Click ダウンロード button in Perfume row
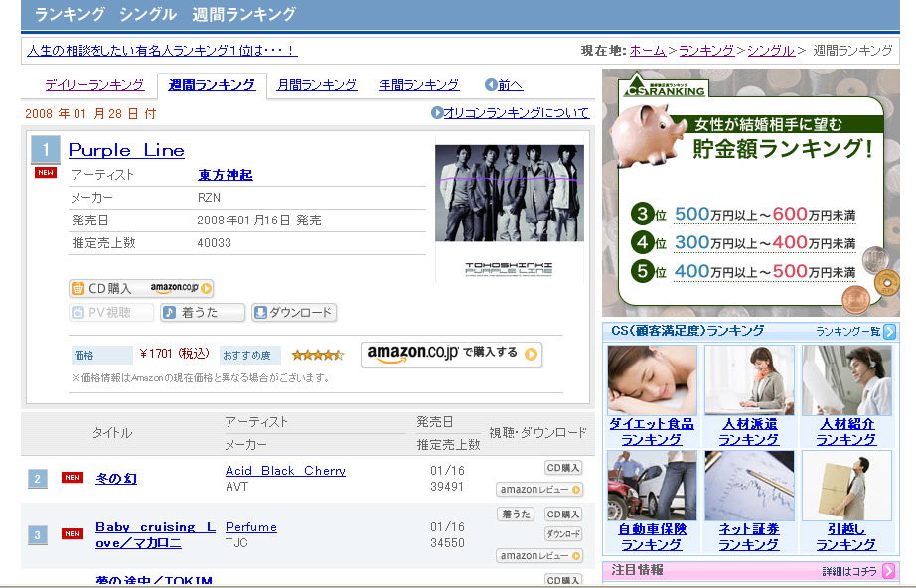The width and height of the screenshot is (916, 588). 563,533
